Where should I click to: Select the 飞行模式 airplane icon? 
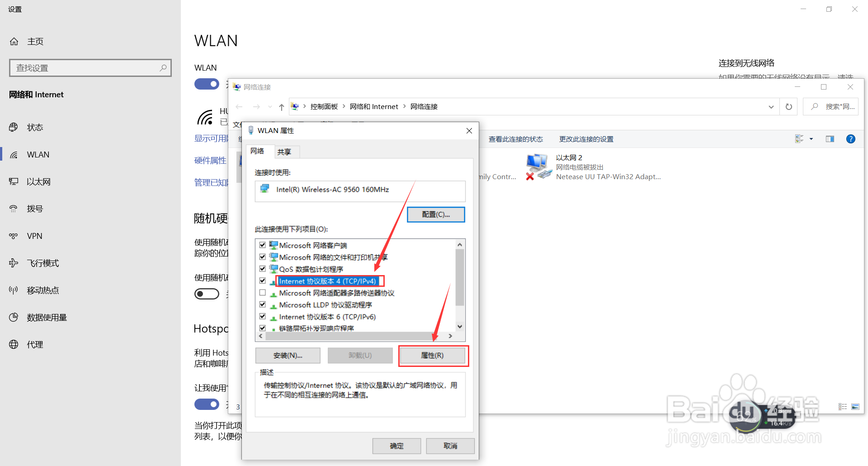pyautogui.click(x=14, y=263)
